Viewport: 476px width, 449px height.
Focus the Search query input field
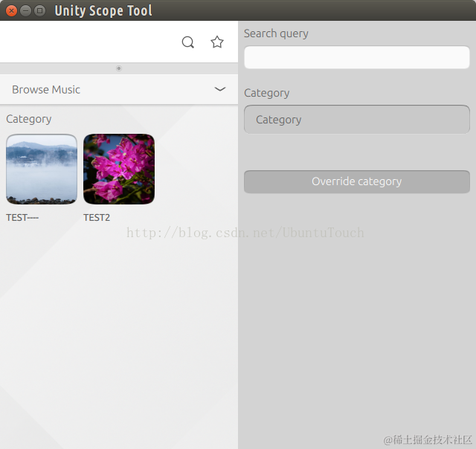pos(357,57)
